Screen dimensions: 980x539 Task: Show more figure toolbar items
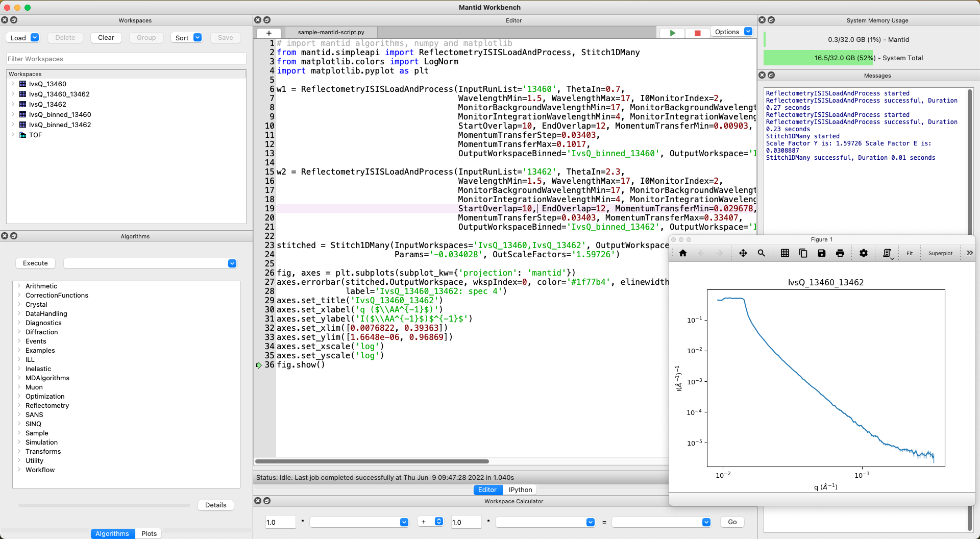click(x=969, y=253)
